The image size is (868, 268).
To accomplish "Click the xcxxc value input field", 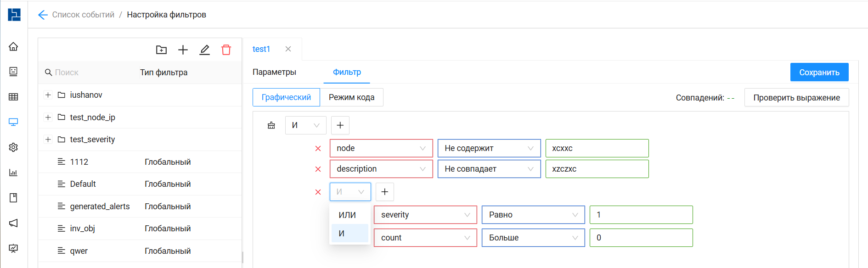I will [x=597, y=148].
